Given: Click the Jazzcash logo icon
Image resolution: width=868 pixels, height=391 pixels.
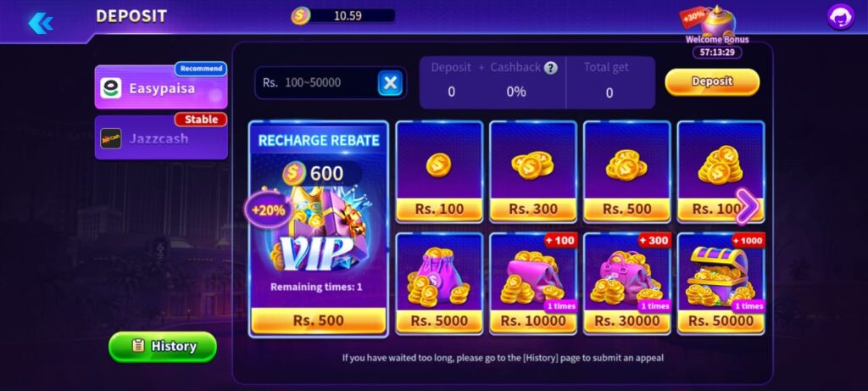Looking at the screenshot, I should point(111,138).
